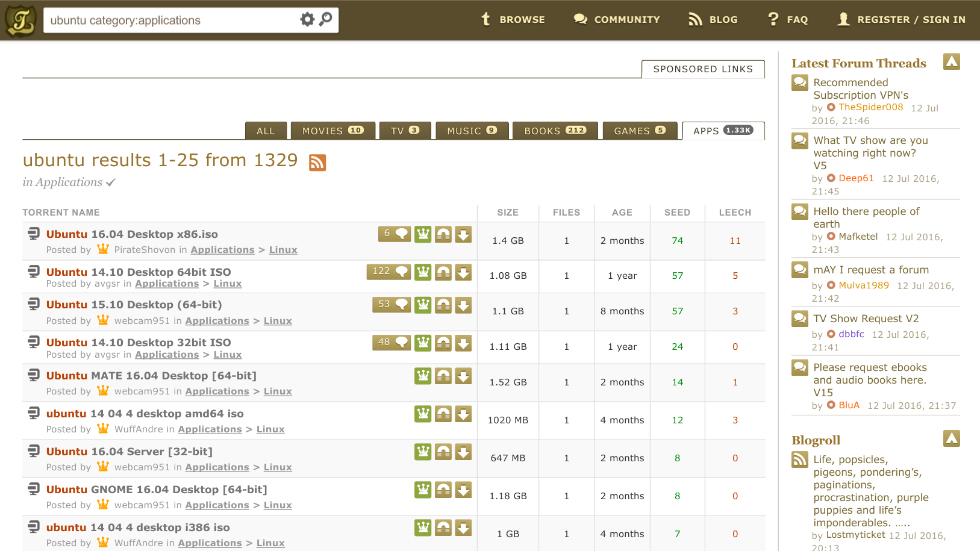This screenshot has width=980, height=551.
Task: Open forum thread 'TV Show Request V2'
Action: click(866, 319)
